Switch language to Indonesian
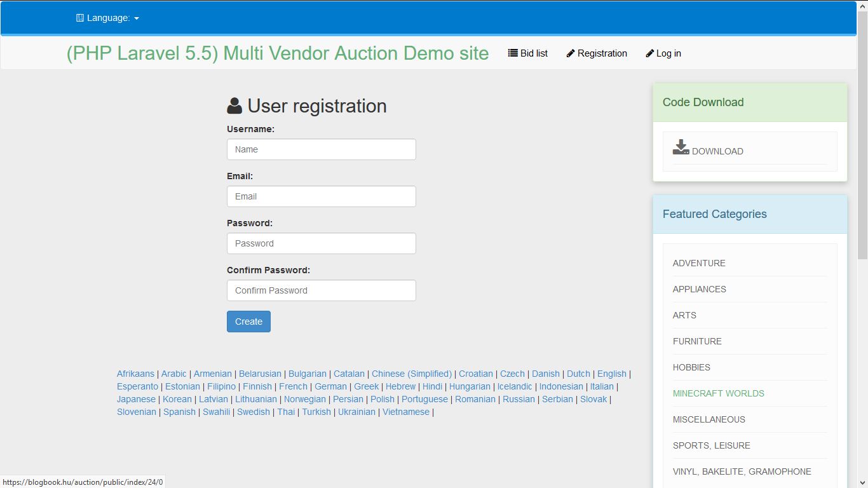 561,386
